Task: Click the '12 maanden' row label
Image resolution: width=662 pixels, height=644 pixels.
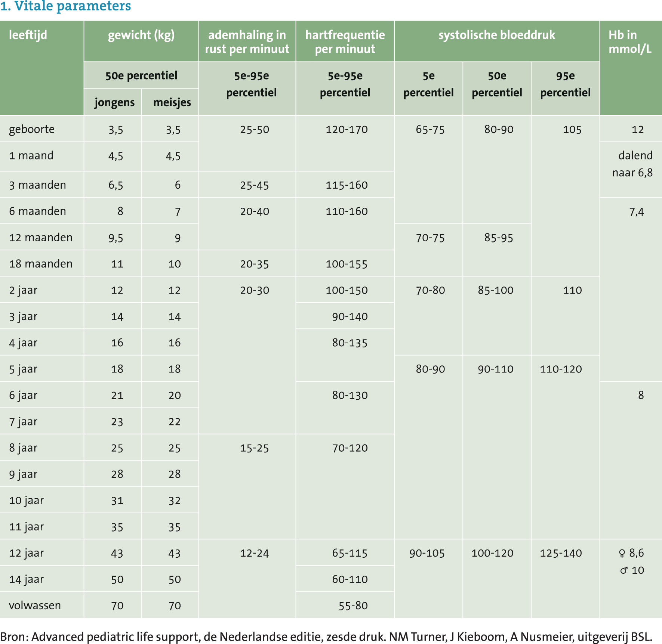Action: (x=41, y=238)
